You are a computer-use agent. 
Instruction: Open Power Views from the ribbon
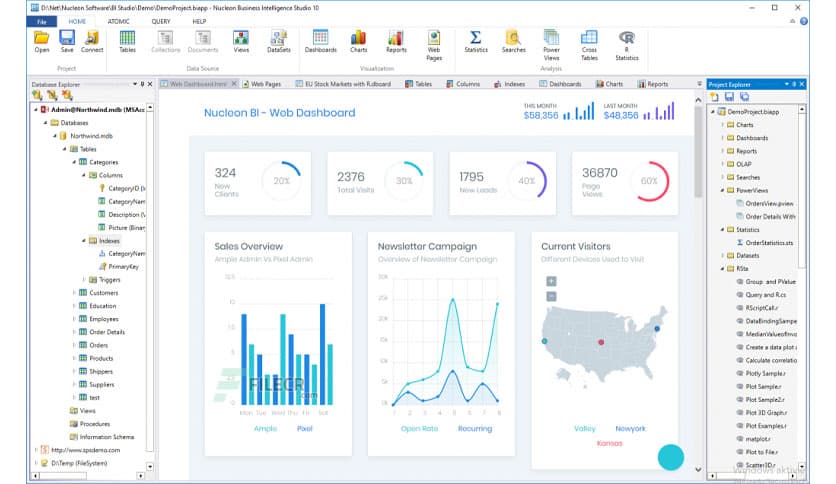coord(551,45)
